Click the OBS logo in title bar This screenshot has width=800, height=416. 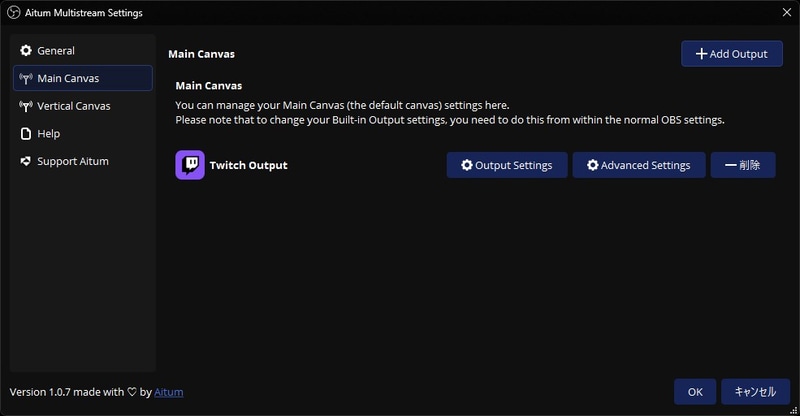point(14,12)
